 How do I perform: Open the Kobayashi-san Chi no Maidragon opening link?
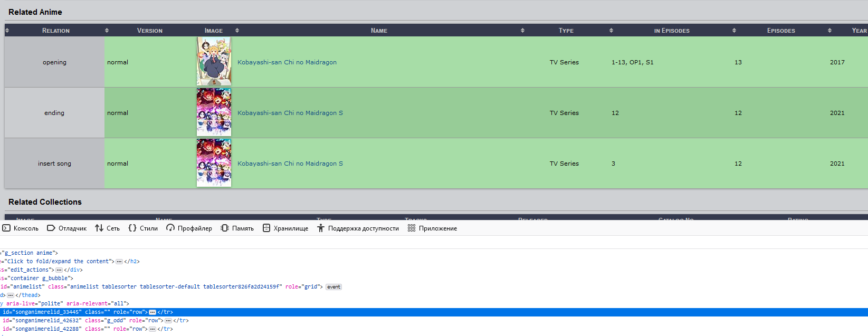click(287, 62)
